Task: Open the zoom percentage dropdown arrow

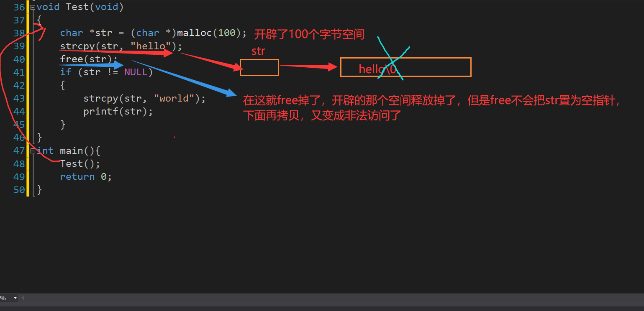Action: 15,298
